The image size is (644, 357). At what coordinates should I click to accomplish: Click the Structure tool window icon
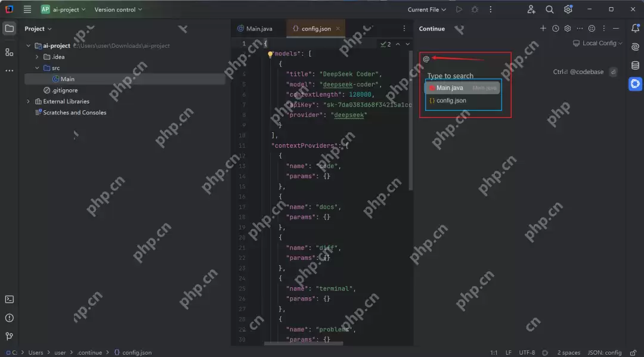[x=9, y=52]
